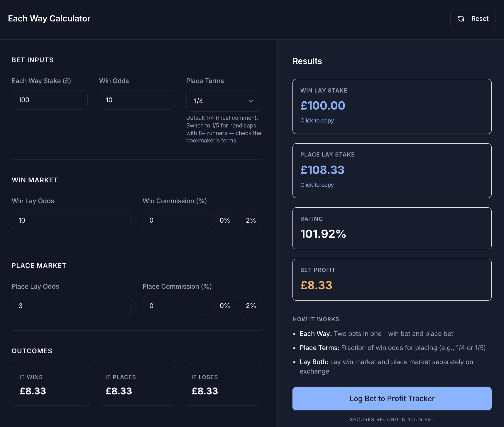Image resolution: width=504 pixels, height=427 pixels.
Task: Copy the Place Lay Stake via Click to copy
Action: 317,185
